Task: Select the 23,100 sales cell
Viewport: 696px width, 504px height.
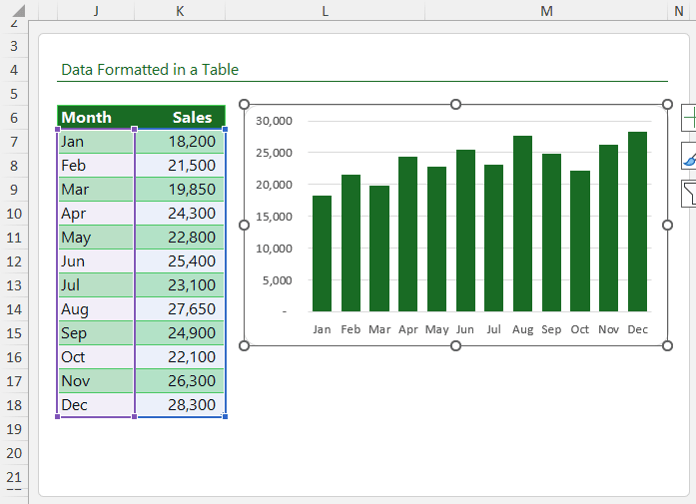Action: pyautogui.click(x=180, y=285)
